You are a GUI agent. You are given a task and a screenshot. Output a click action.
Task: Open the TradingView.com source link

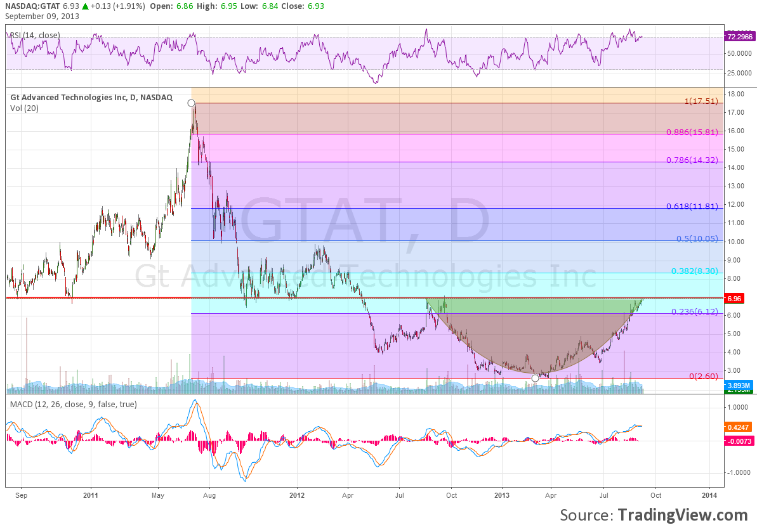coord(683,515)
